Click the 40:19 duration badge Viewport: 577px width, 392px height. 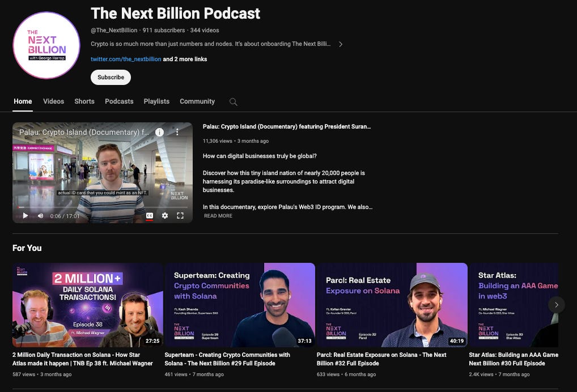(457, 341)
